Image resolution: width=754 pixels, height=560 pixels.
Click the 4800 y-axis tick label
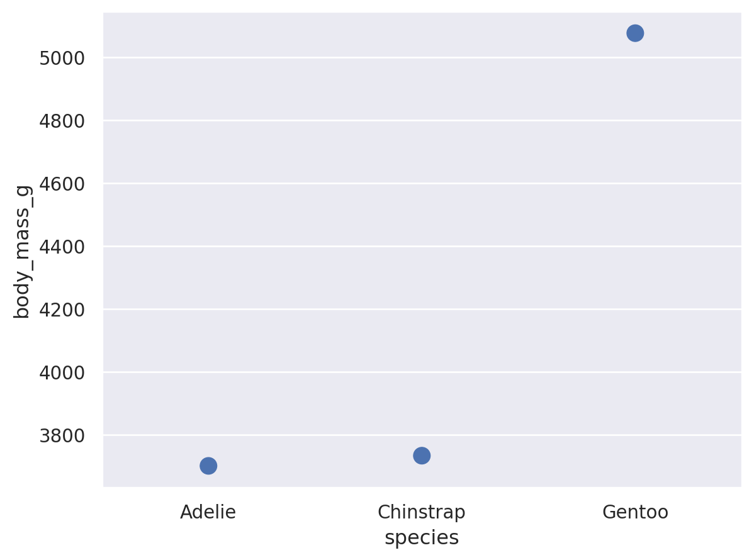(62, 121)
